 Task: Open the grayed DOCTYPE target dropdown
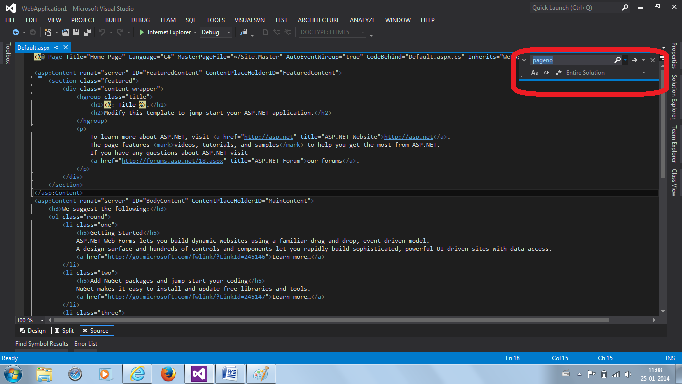coord(363,32)
